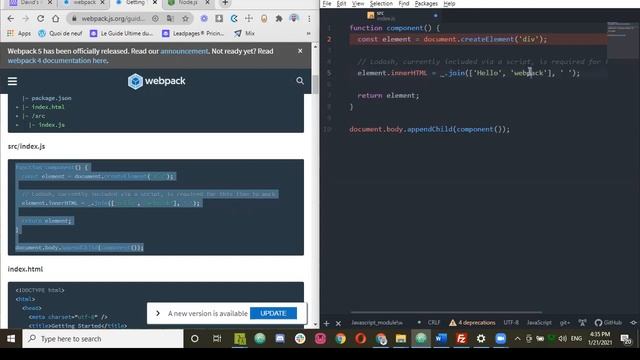This screenshot has height=360, width=640.
Task: Click the teletype antenna icon in status bar
Action: pyautogui.click(x=582, y=322)
